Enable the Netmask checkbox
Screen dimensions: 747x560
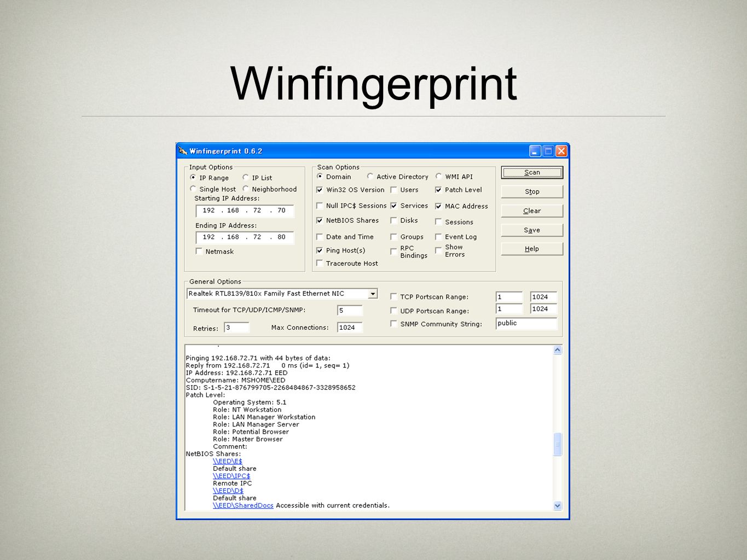(199, 252)
